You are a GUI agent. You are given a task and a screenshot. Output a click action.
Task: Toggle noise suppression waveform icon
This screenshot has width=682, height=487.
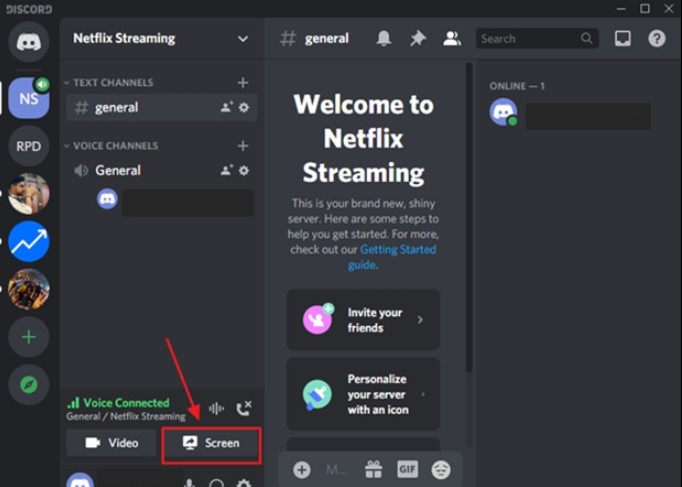click(x=216, y=408)
